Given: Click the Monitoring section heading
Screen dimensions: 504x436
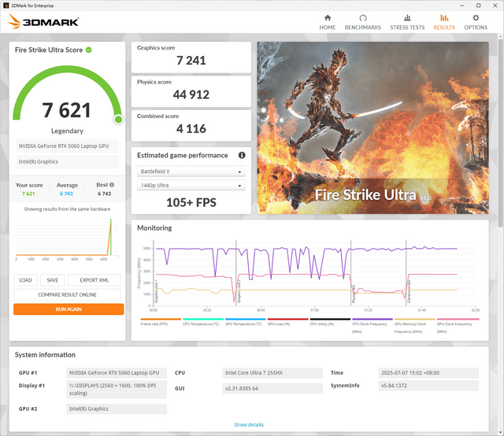Looking at the screenshot, I should pos(154,227).
